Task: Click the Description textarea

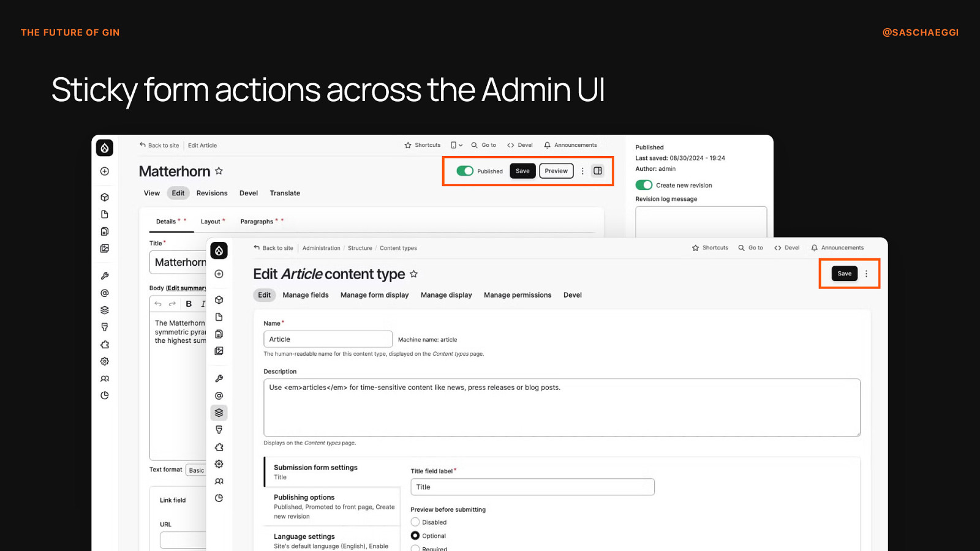Action: [562, 408]
